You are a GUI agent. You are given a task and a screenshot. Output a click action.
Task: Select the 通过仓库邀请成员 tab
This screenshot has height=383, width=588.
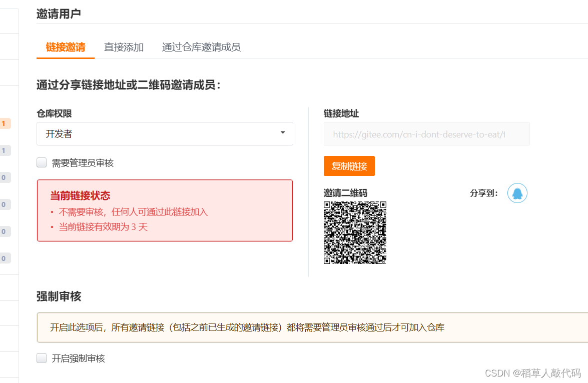[x=201, y=47]
